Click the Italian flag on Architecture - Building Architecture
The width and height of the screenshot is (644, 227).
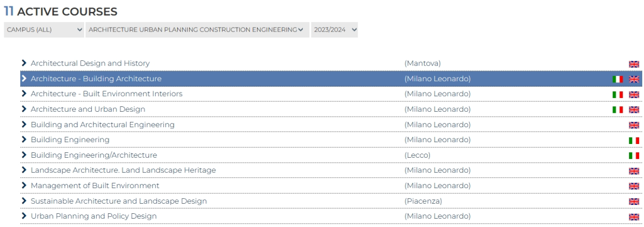point(617,79)
